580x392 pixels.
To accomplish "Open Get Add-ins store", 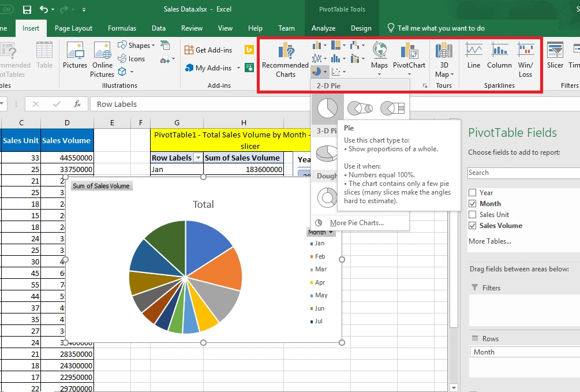I will 208,50.
